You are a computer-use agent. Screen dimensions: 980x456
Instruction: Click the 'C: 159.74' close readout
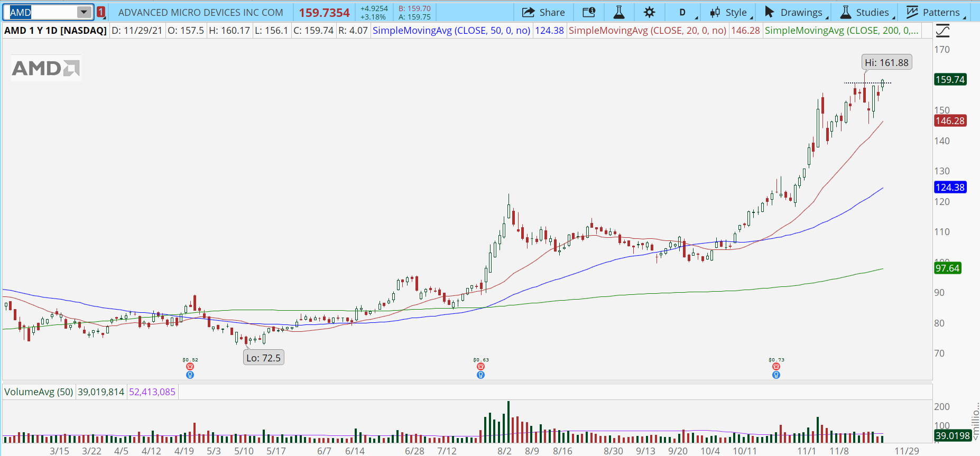[x=313, y=31]
